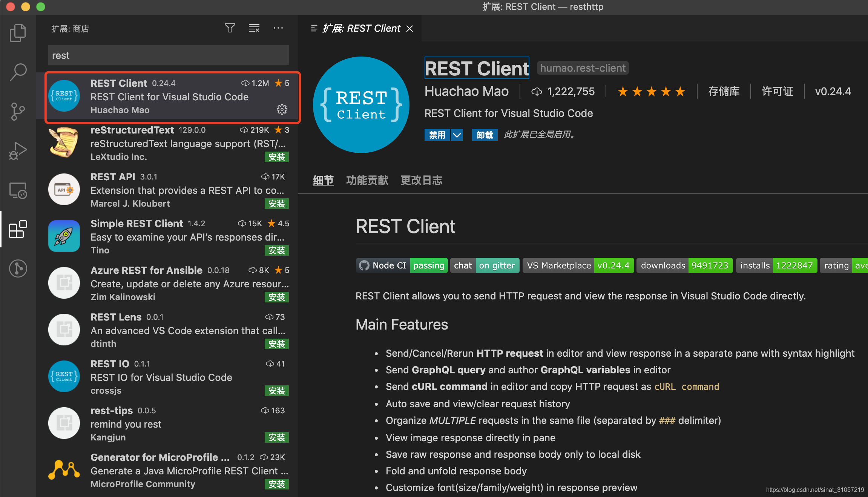Select the Generator for MicroProfile icon

pyautogui.click(x=64, y=470)
